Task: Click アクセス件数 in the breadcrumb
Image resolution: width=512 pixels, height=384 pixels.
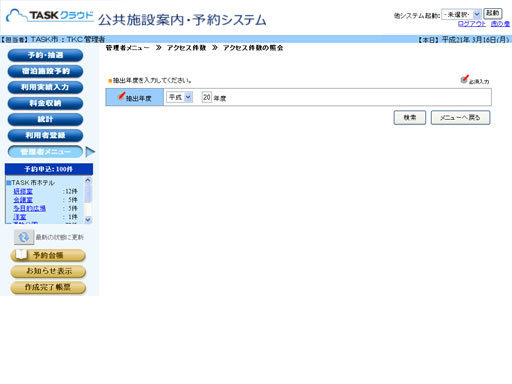Action: pyautogui.click(x=186, y=48)
